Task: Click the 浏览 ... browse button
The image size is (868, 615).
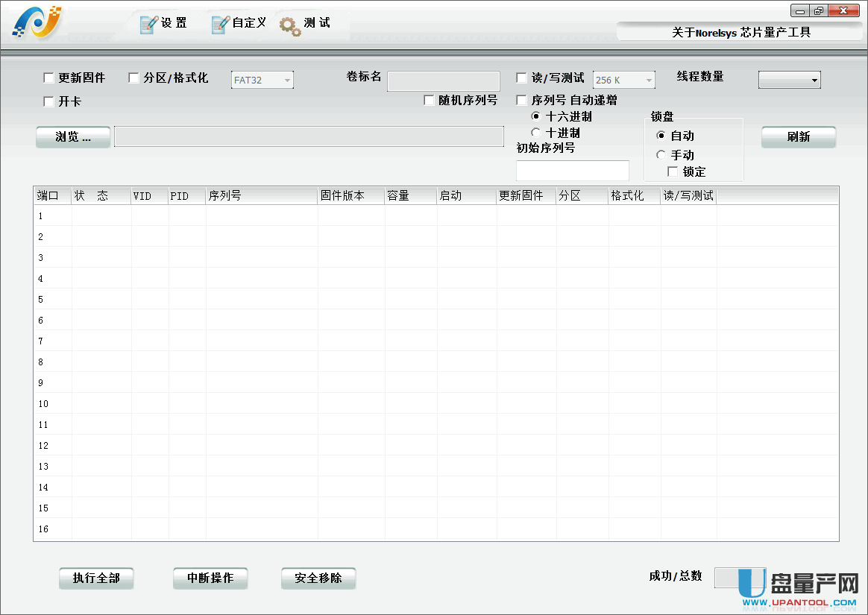Action: [x=72, y=136]
